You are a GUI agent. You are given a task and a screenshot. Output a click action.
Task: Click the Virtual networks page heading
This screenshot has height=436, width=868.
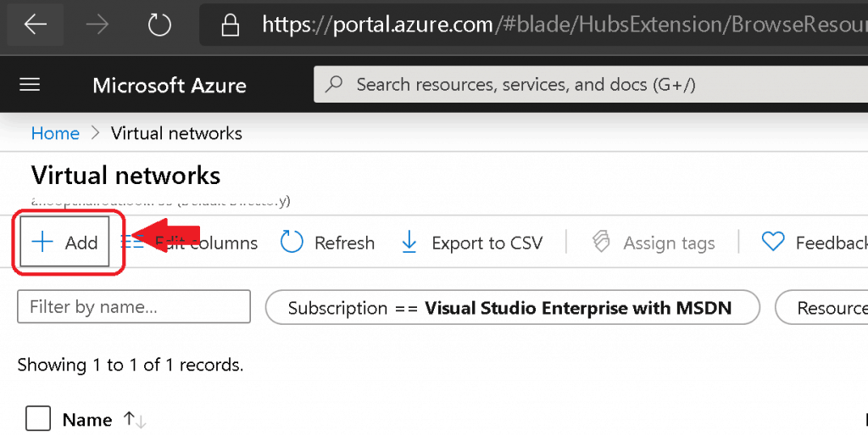pos(125,175)
